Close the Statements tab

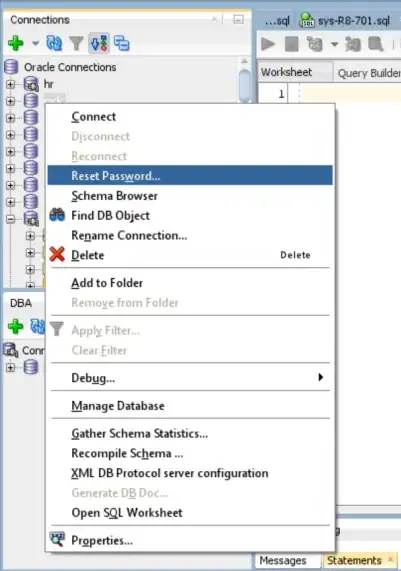391,559
